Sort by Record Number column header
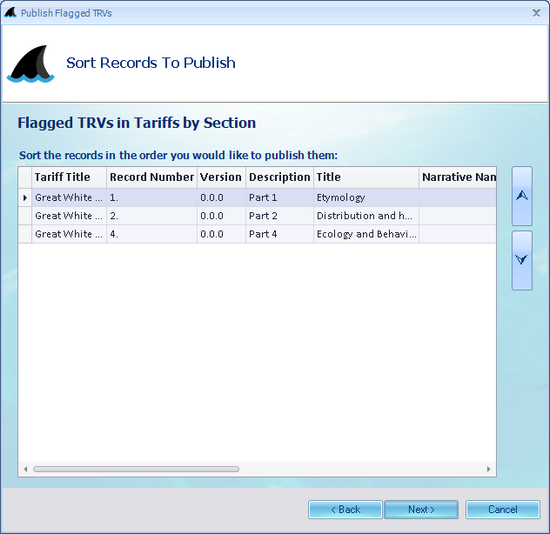 point(152,177)
